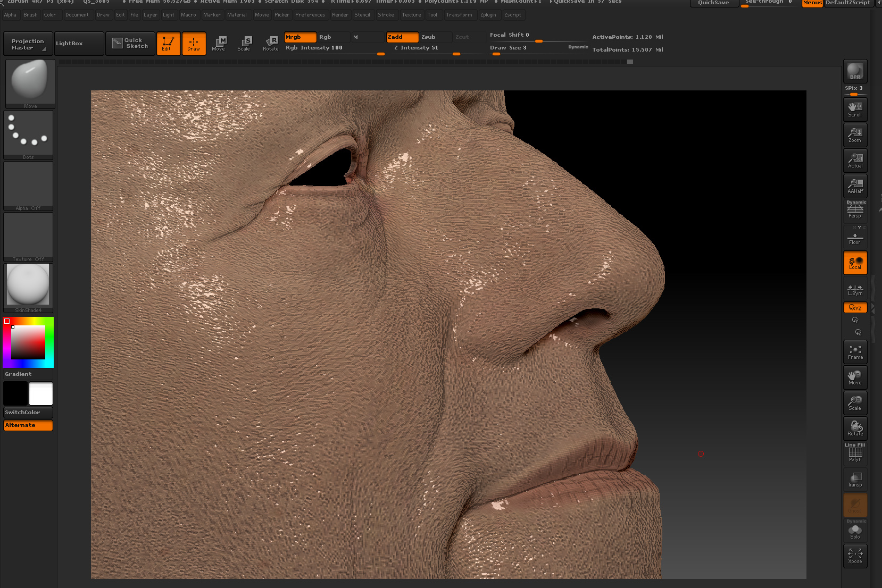
Task: Open the Zplugin menu
Action: coord(488,15)
